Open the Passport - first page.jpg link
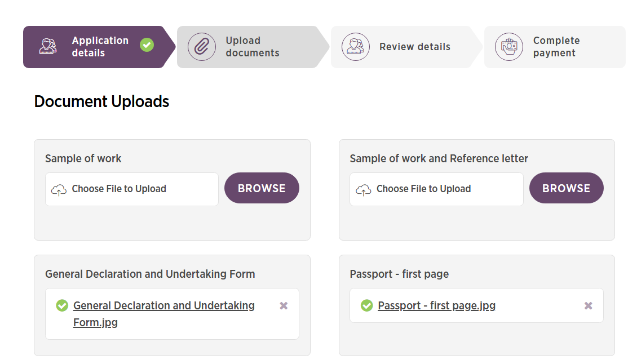This screenshot has width=628, height=364. (436, 305)
